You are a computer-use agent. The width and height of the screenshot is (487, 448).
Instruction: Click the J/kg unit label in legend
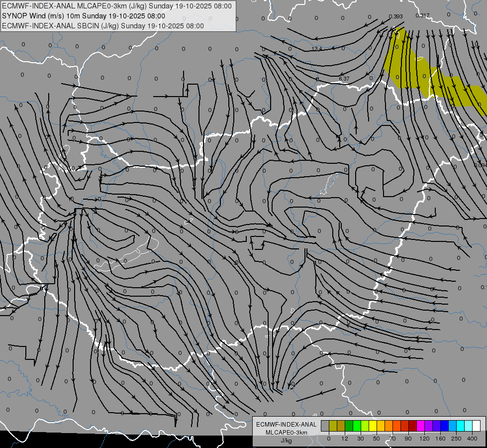287,441
